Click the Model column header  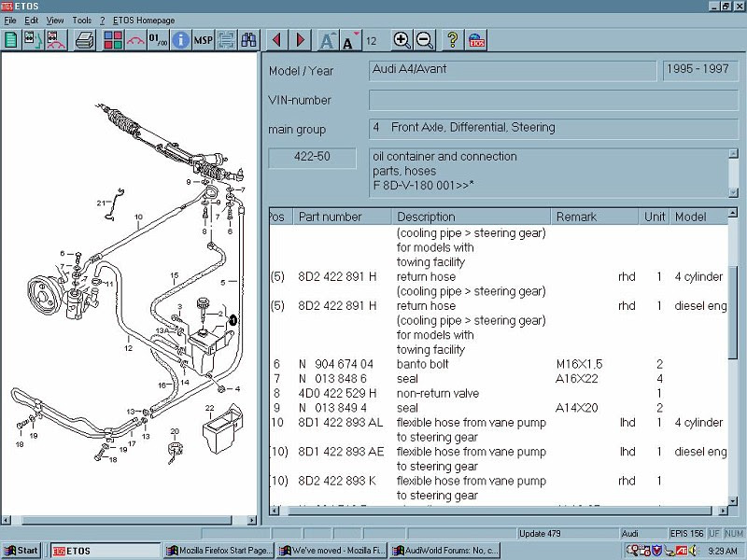[698, 217]
